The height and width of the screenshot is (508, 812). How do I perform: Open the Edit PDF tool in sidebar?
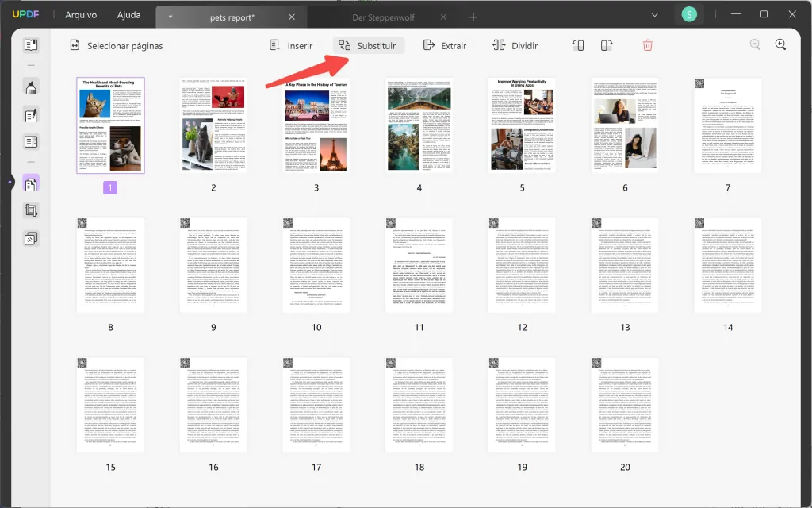[x=30, y=115]
